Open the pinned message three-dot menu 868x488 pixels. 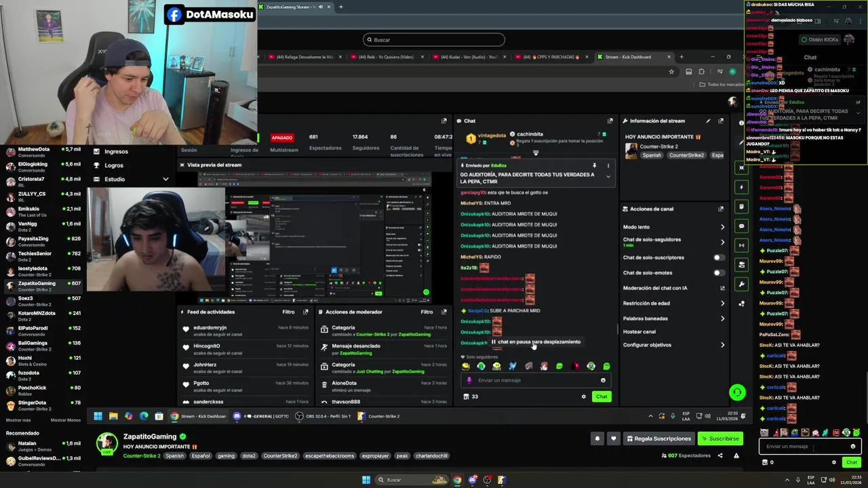pos(608,165)
